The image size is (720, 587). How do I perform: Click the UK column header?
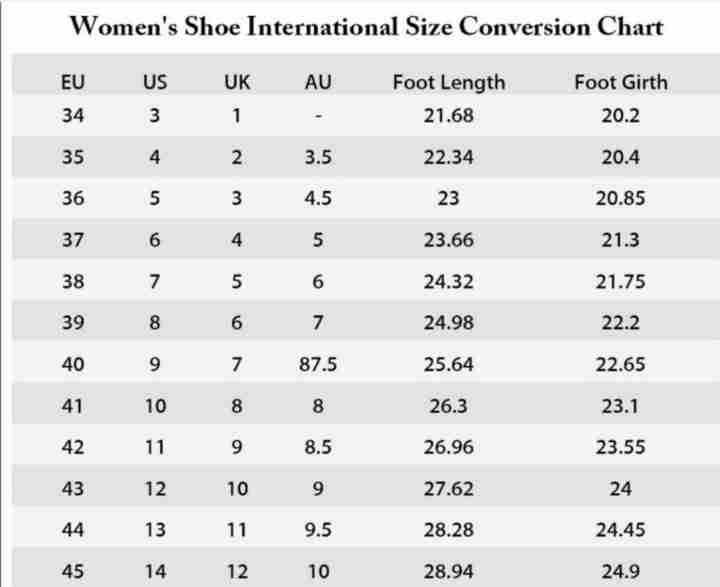click(237, 82)
